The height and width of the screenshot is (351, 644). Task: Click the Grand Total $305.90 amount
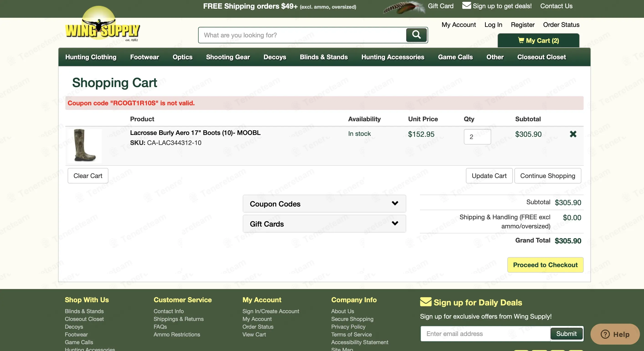(x=568, y=241)
